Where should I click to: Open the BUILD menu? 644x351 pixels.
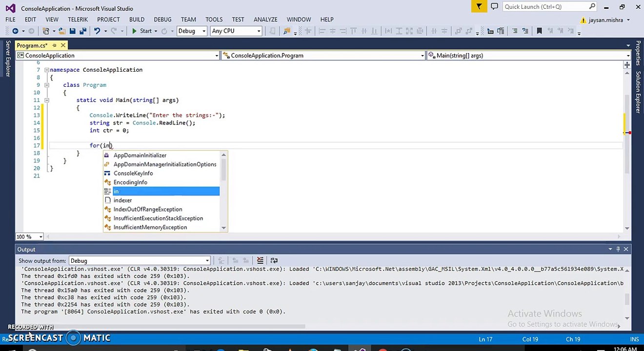[137, 19]
